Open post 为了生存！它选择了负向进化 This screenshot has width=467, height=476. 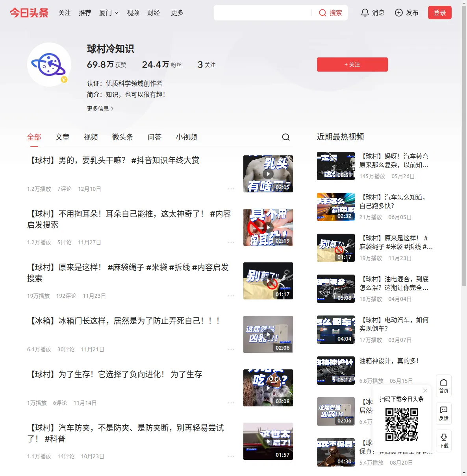(115, 375)
